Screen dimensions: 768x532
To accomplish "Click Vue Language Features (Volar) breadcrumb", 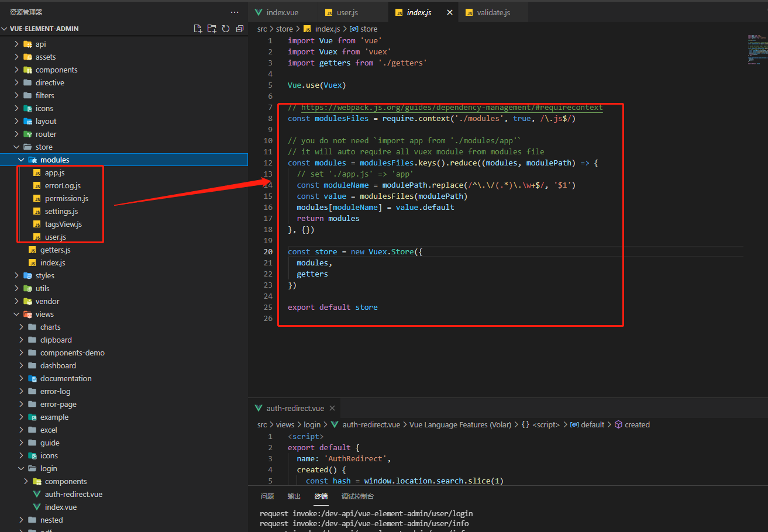I will [x=460, y=424].
